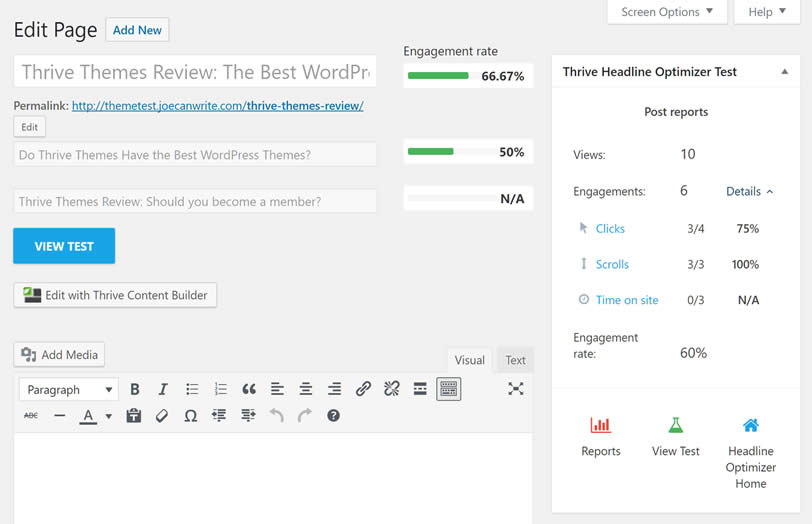The height and width of the screenshot is (524, 812).
Task: Click the main page title field
Action: [x=195, y=71]
